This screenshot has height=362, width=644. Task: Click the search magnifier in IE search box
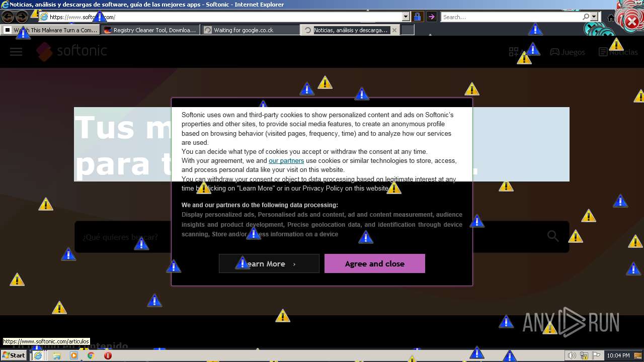[x=586, y=17]
